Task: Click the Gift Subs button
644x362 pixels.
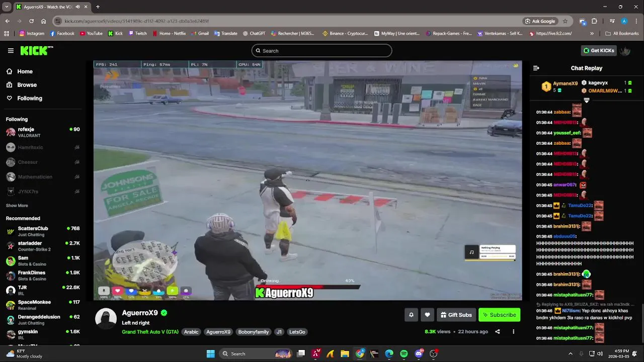Action: tap(456, 315)
